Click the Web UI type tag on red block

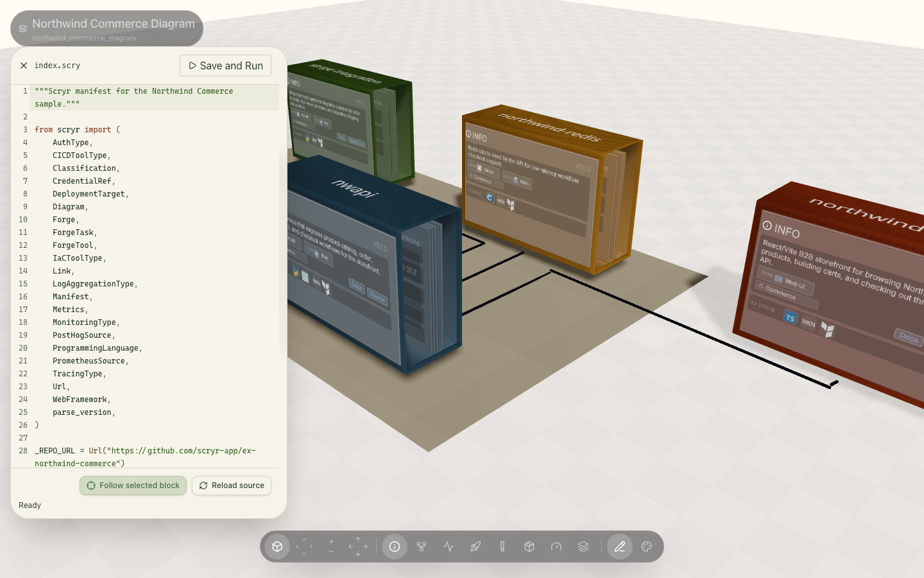[x=786, y=281]
